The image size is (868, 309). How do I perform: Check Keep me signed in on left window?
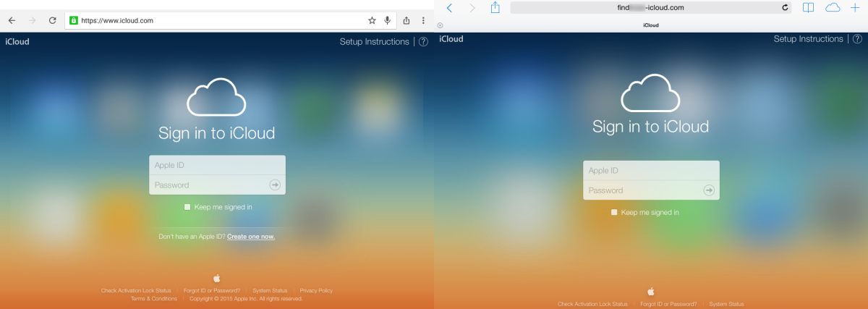coord(187,207)
